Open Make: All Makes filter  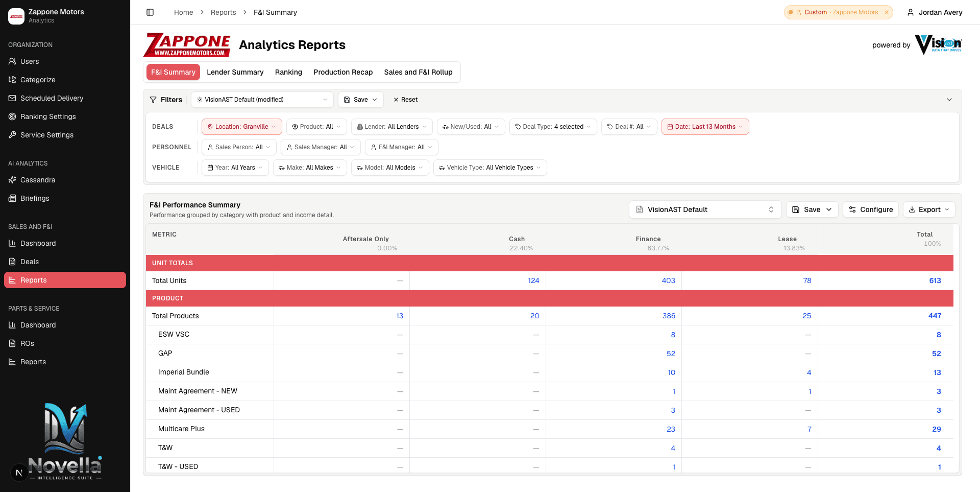point(310,168)
